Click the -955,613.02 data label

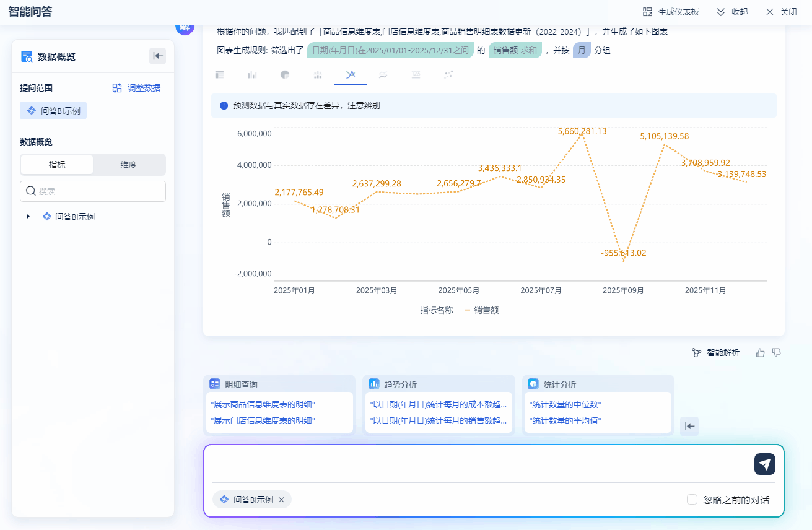623,253
